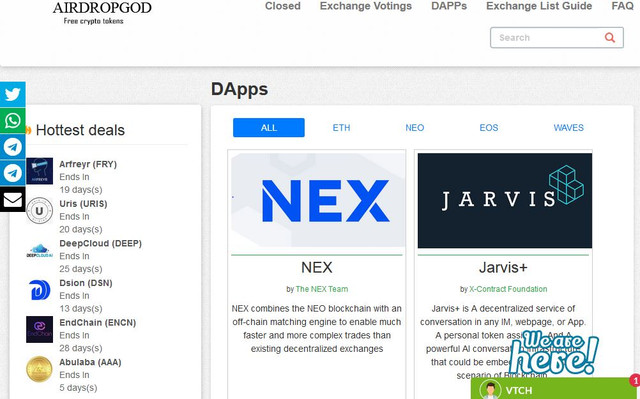Click the Hottest deals heading
The image size is (640, 399).
tap(80, 130)
